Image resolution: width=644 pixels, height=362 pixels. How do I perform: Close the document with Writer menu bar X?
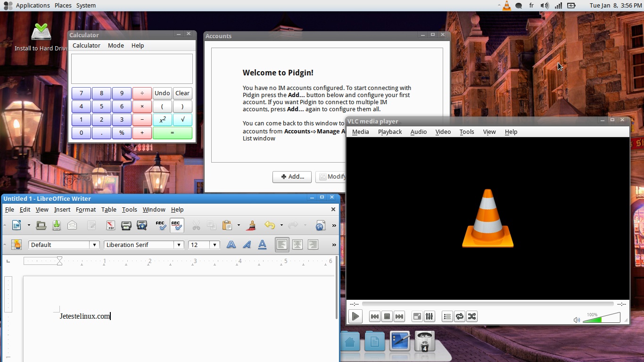(333, 209)
